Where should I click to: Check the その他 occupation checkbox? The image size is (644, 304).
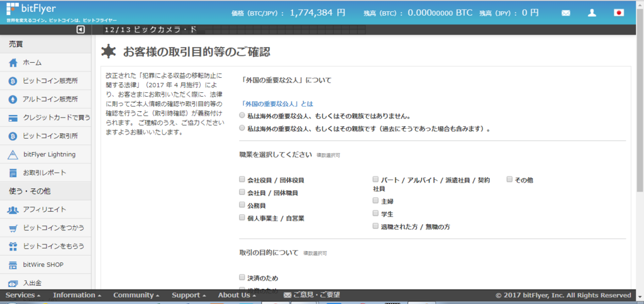point(509,179)
